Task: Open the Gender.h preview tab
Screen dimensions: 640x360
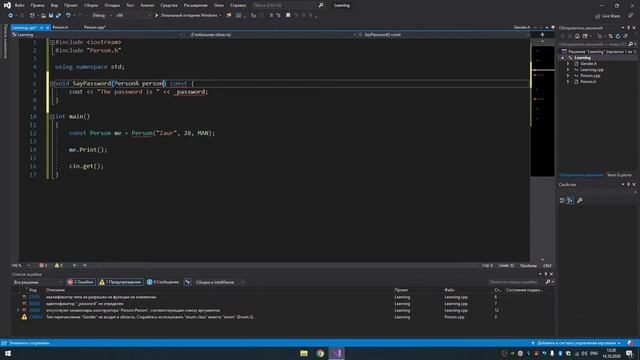Action: tap(522, 27)
